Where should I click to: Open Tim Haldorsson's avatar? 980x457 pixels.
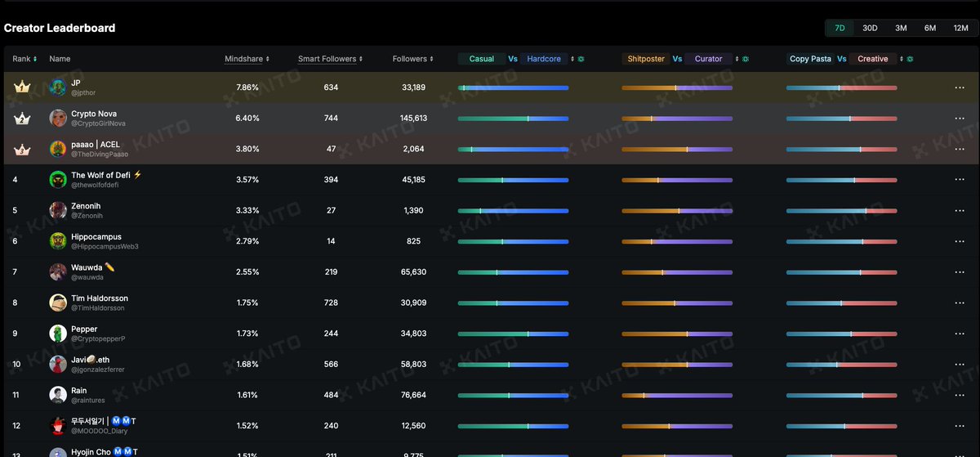click(x=58, y=302)
